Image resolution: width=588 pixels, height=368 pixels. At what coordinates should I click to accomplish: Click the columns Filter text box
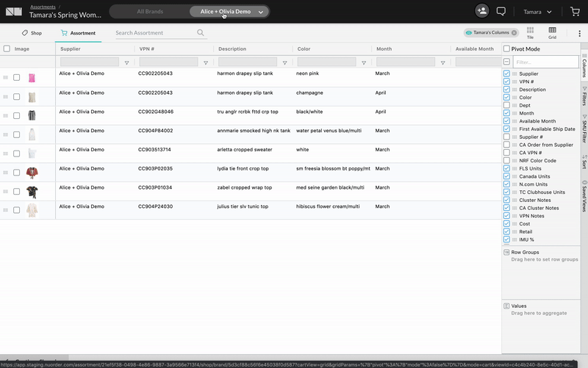546,62
